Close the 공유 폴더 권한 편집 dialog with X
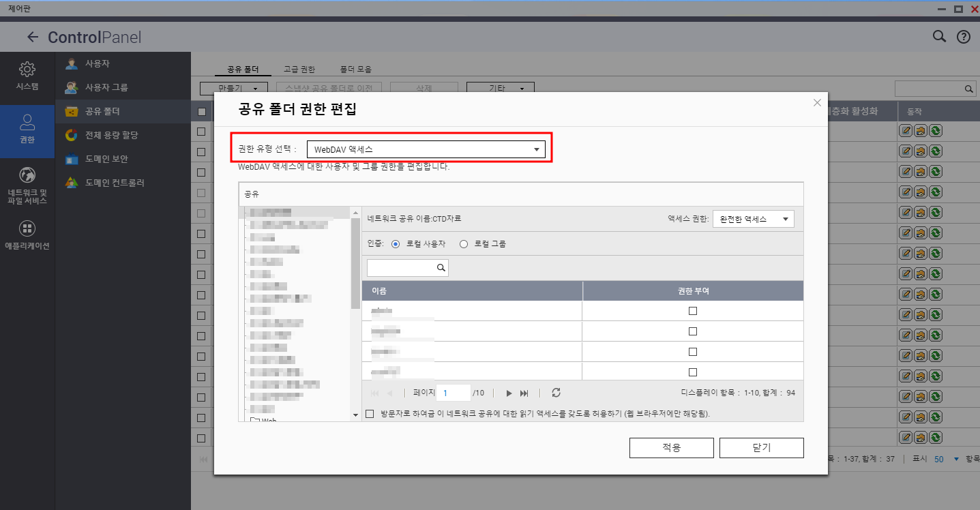The image size is (980, 510). pyautogui.click(x=818, y=103)
